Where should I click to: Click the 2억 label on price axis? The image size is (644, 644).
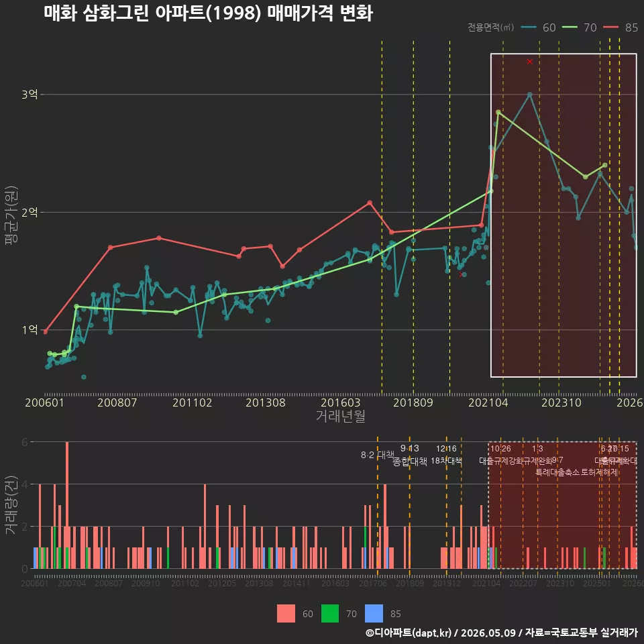pos(30,213)
